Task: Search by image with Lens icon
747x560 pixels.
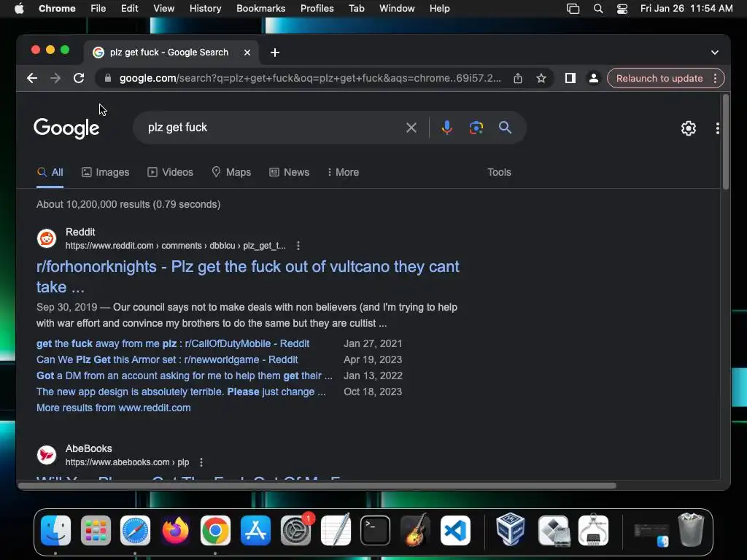Action: pos(476,128)
